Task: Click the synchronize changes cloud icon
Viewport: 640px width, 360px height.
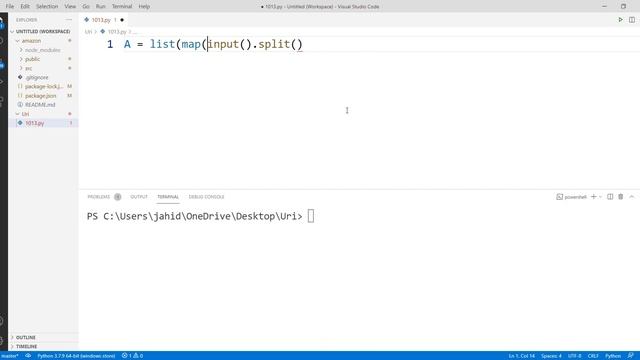Action: click(x=28, y=356)
